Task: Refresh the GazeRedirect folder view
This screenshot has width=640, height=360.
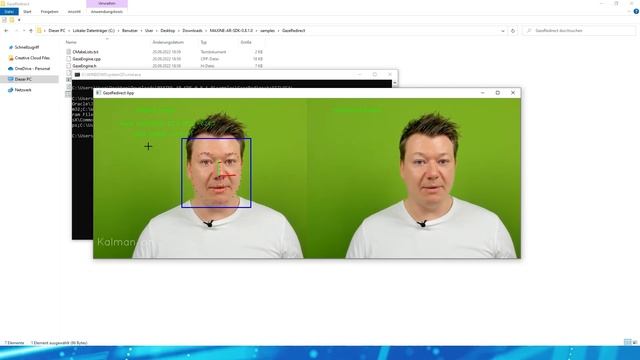Action: [x=513, y=31]
